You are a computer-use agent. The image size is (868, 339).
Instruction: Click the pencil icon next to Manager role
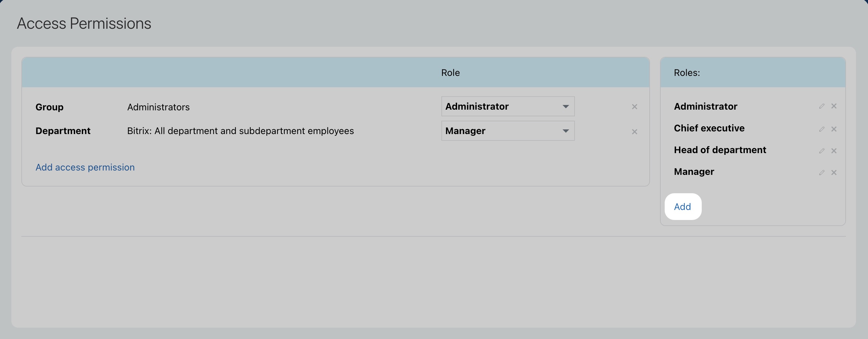(822, 173)
